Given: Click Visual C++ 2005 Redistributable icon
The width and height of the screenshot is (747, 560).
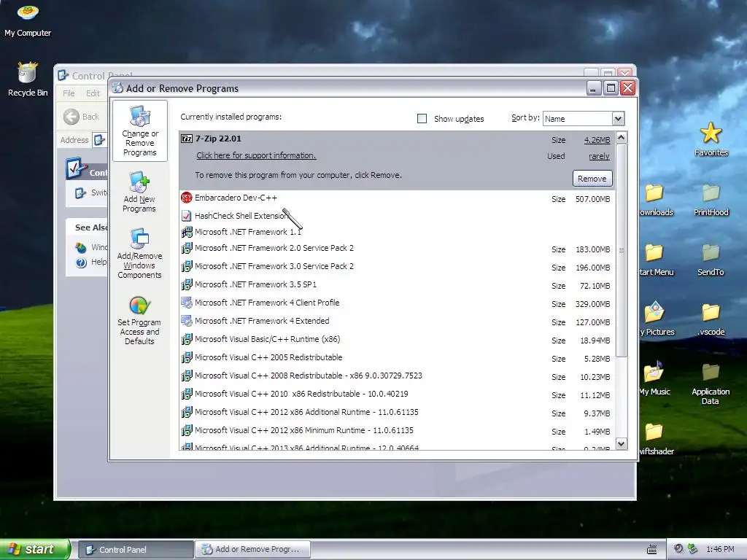Looking at the screenshot, I should pyautogui.click(x=187, y=357).
